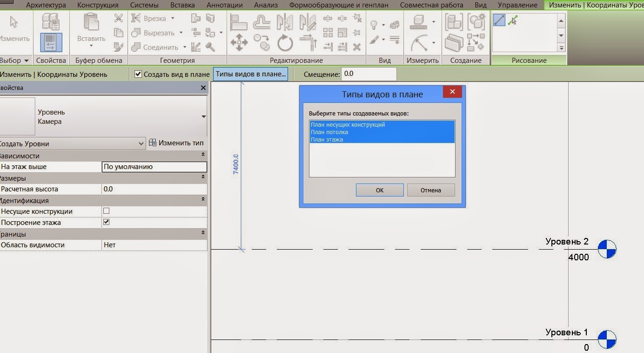Open the Анализ ribbon tab
Screen dimensions: 644x353
(x=266, y=5)
